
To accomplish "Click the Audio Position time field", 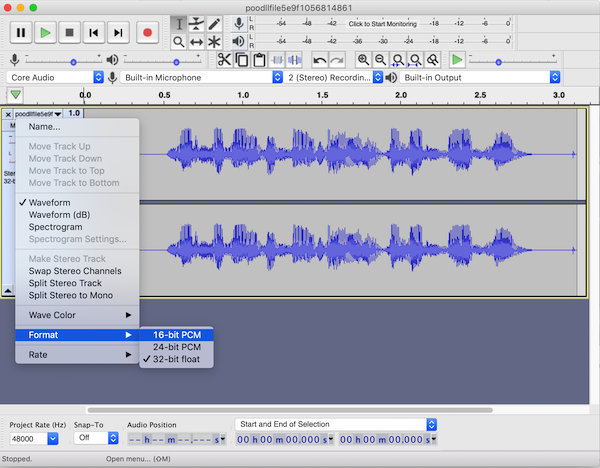I will tap(176, 440).
